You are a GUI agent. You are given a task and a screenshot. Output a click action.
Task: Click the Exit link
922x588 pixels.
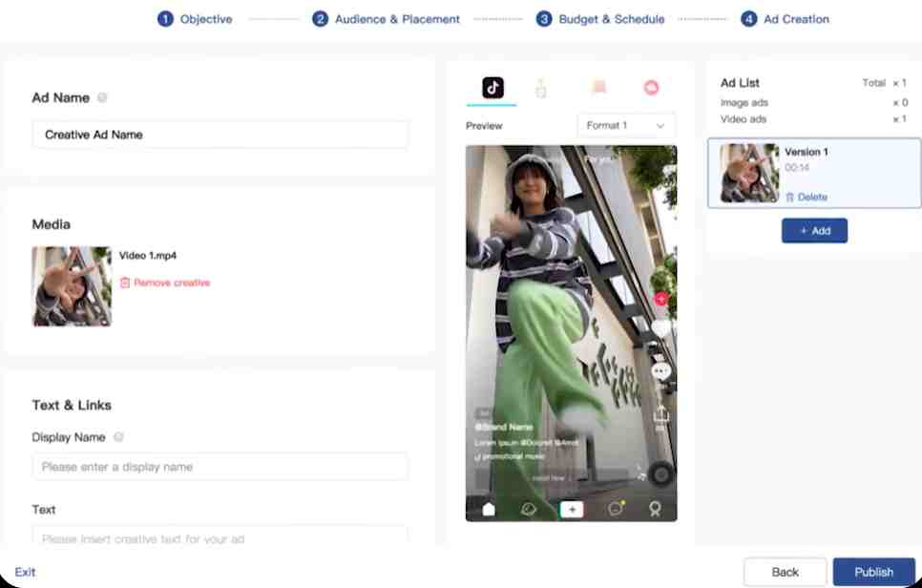pyautogui.click(x=25, y=572)
